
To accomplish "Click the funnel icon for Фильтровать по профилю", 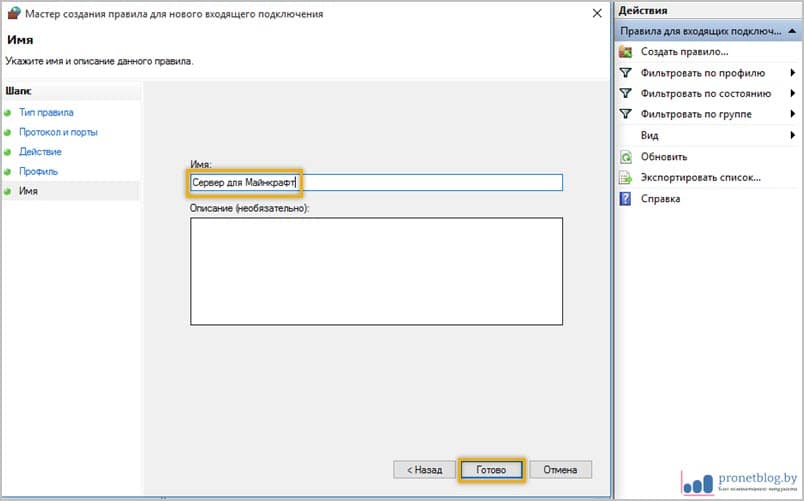I will click(x=626, y=73).
